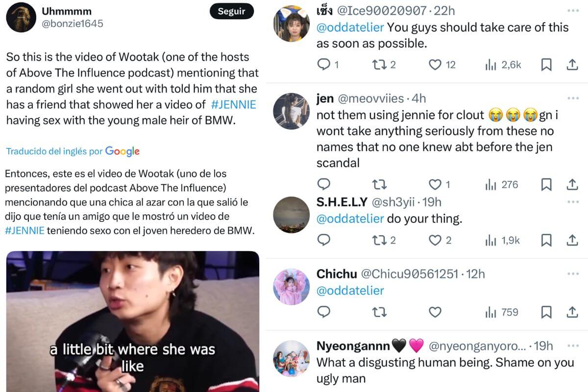This screenshot has height=392, width=588.
Task: Open more options on S.H.E.L.Y's comment
Action: point(572,201)
